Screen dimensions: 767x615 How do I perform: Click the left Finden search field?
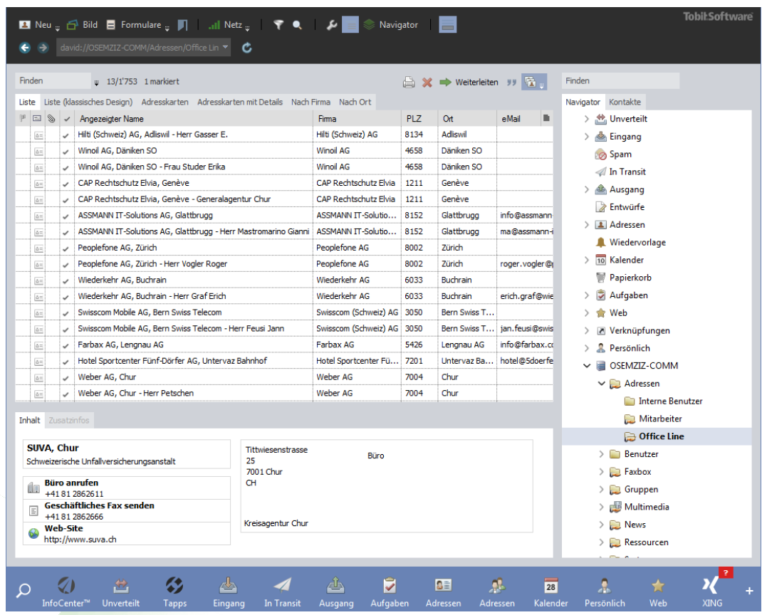click(53, 81)
